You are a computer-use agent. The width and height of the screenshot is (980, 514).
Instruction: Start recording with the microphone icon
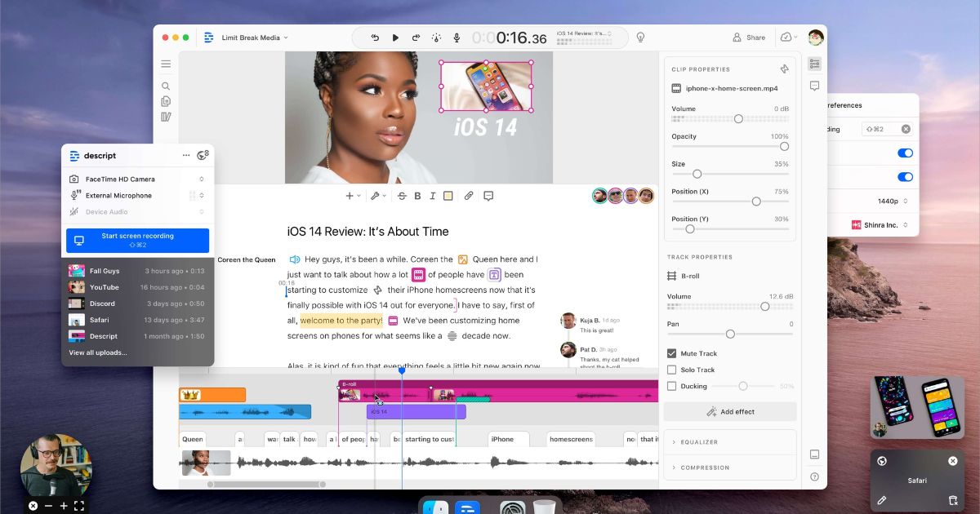point(457,38)
